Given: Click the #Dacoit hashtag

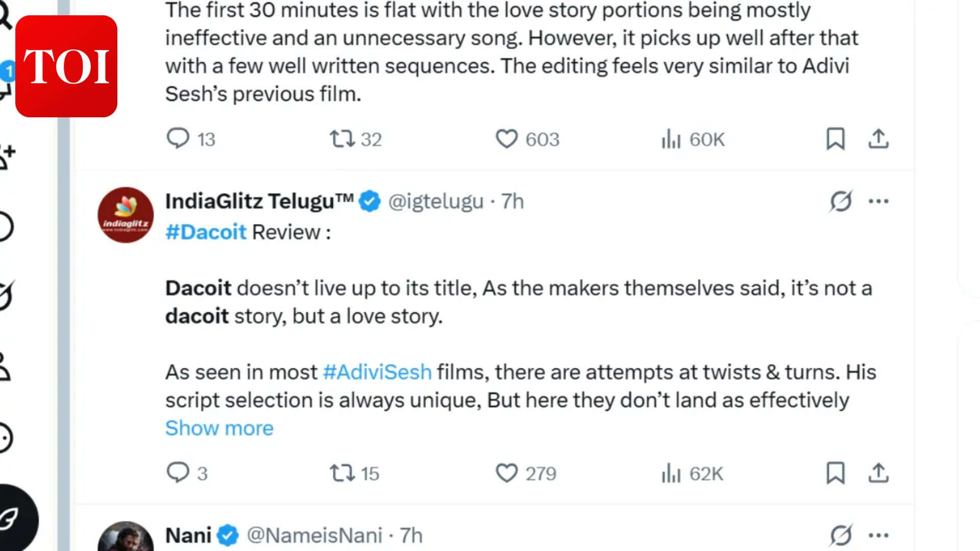Looking at the screenshot, I should pos(206,232).
